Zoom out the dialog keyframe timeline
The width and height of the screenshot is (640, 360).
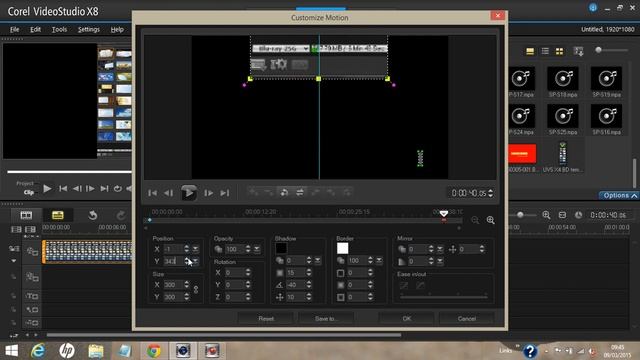pyautogui.click(x=475, y=220)
